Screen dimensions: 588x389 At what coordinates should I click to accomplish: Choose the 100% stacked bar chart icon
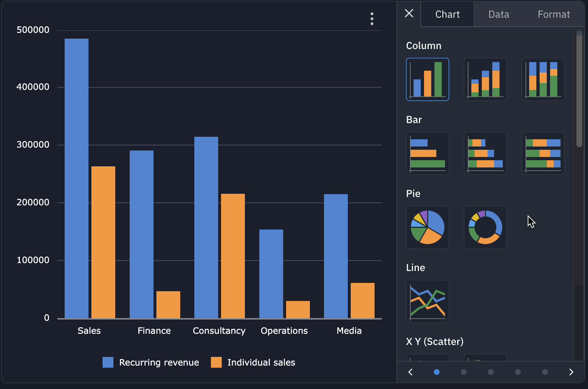tap(543, 153)
